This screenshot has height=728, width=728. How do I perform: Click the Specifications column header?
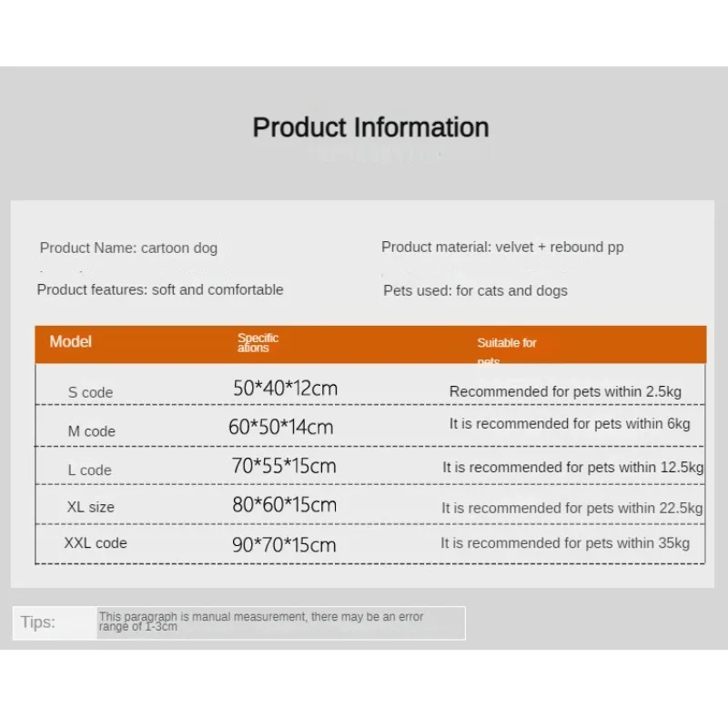258,342
